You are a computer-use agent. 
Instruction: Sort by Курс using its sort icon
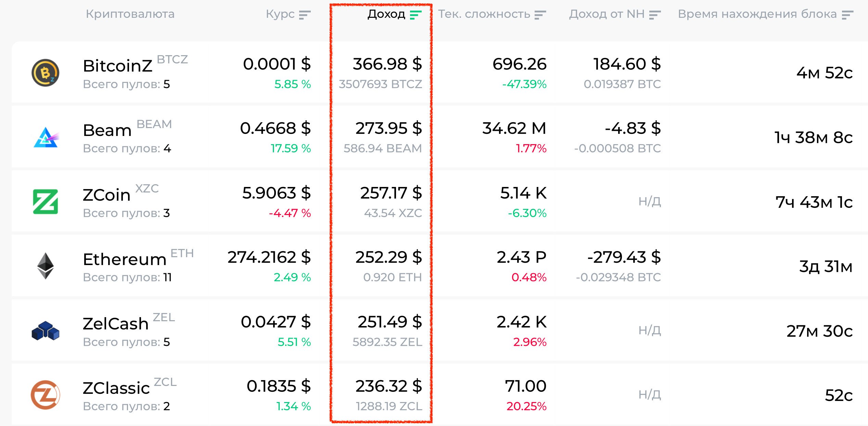click(x=305, y=15)
